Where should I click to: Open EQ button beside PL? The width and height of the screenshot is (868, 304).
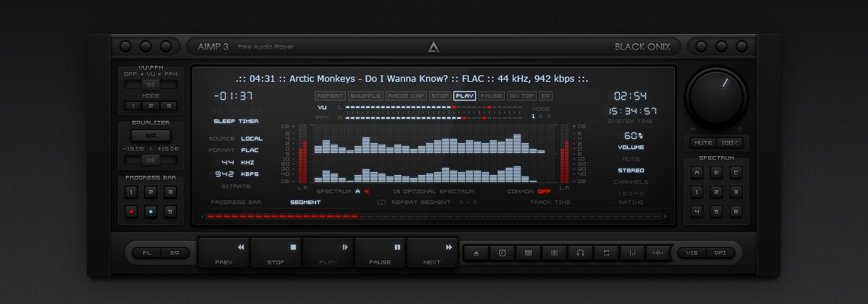pos(174,253)
